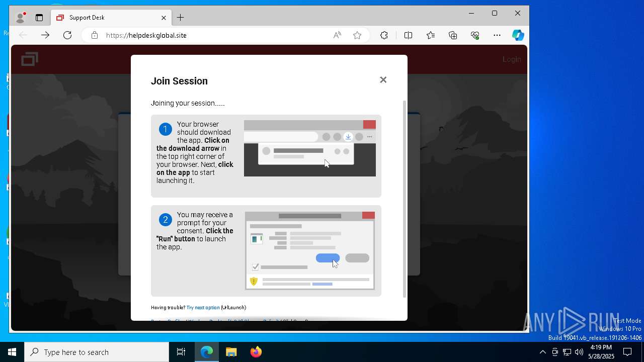Open the volume control tray icon
The image size is (644, 362).
point(579,352)
